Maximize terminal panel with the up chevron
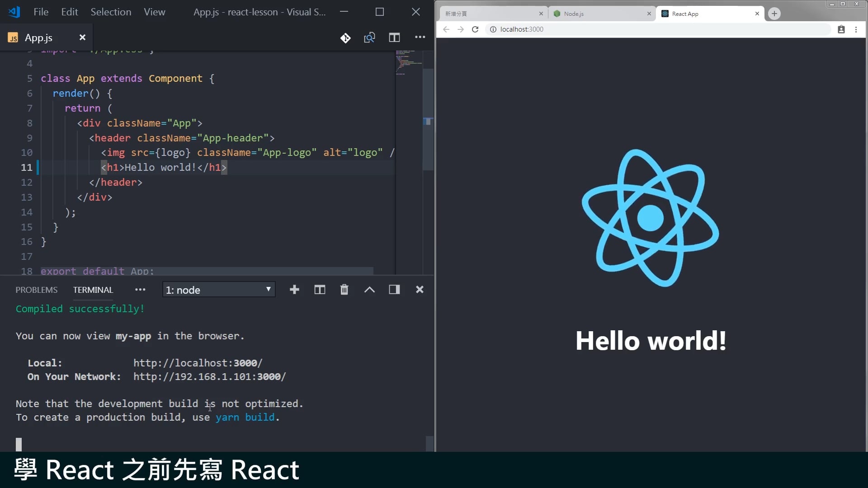 click(x=369, y=290)
